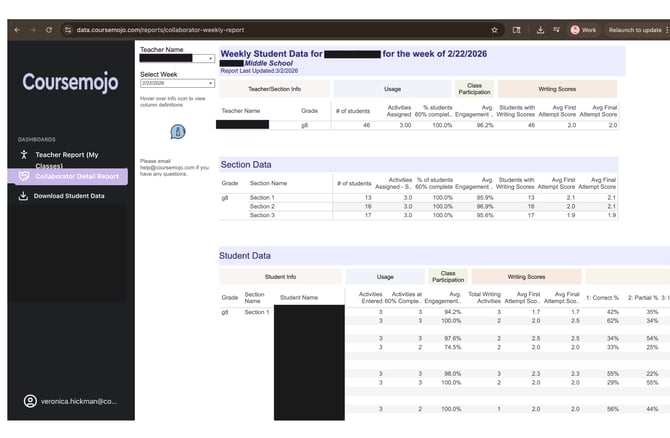Open Select Week dropdown
This screenshot has height=438, width=670.
(177, 83)
